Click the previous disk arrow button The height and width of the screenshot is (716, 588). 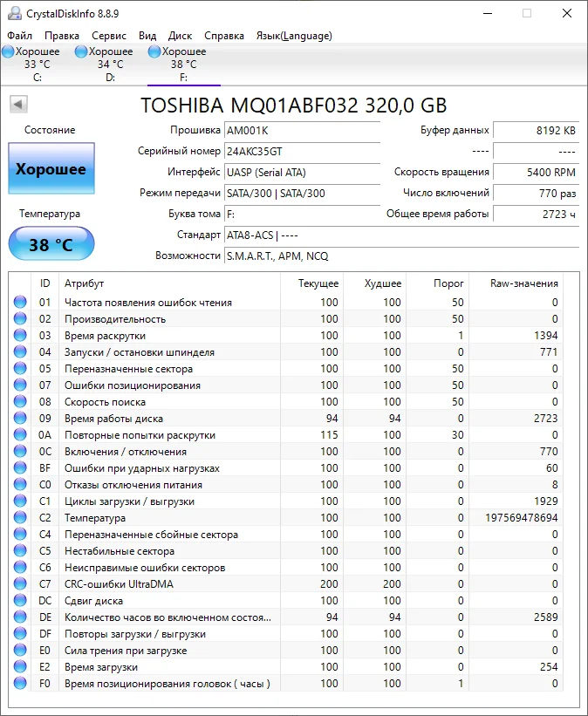[x=18, y=104]
